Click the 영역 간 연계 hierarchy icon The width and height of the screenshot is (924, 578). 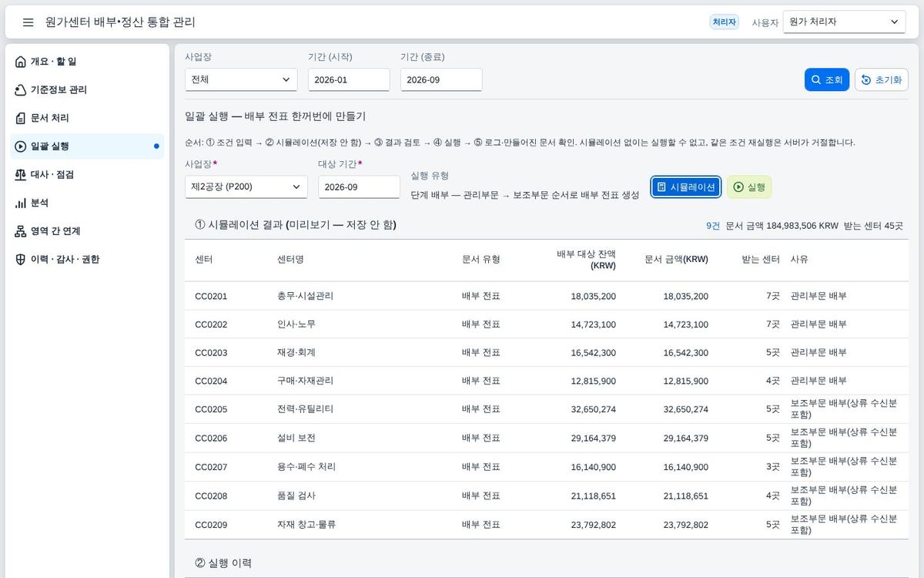[x=21, y=231]
